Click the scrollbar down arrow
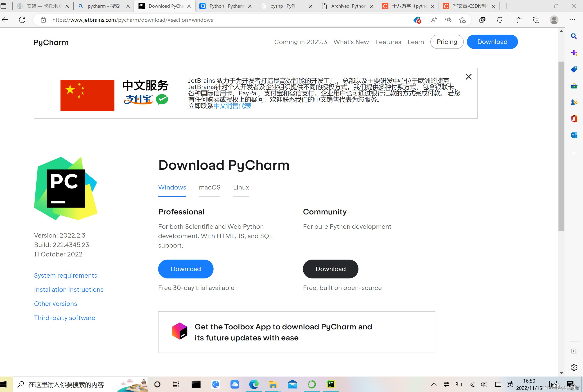Screen dimensions: 583x392 coord(561,373)
